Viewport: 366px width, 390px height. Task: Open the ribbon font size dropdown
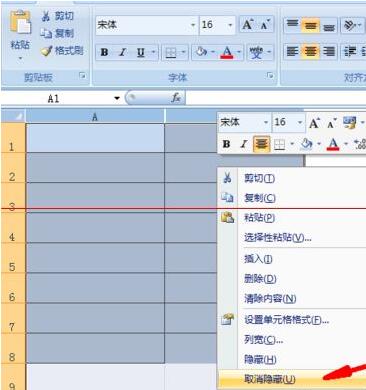(x=230, y=25)
